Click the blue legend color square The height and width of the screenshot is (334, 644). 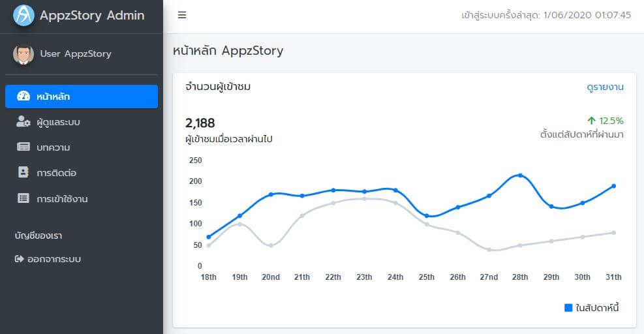(568, 308)
